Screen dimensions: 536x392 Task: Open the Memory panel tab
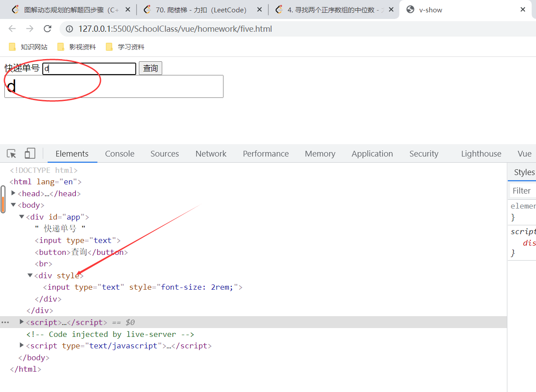(320, 153)
